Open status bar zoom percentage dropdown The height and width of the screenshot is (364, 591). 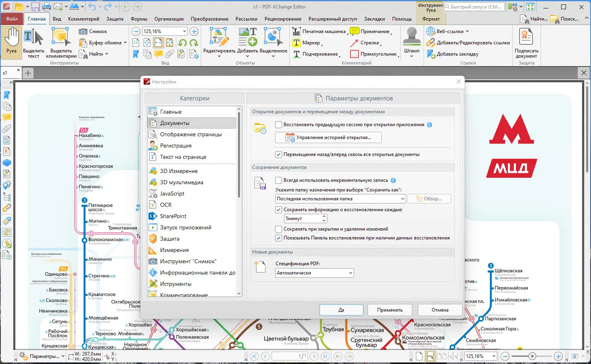(x=494, y=356)
